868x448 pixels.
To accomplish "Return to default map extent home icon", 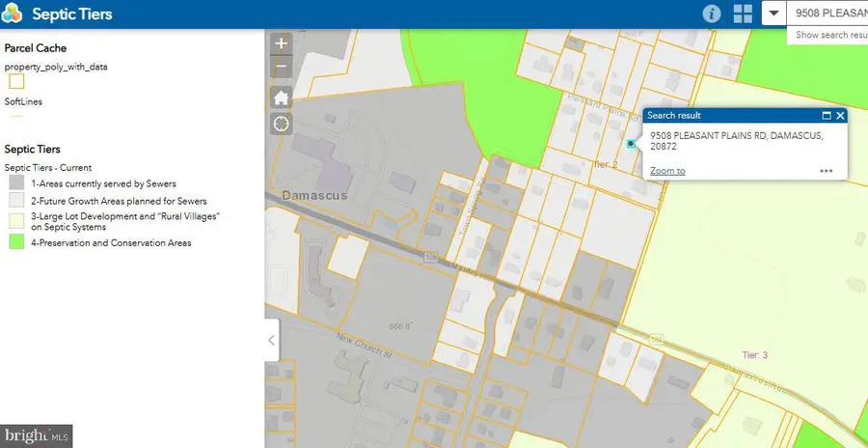I will (x=282, y=98).
